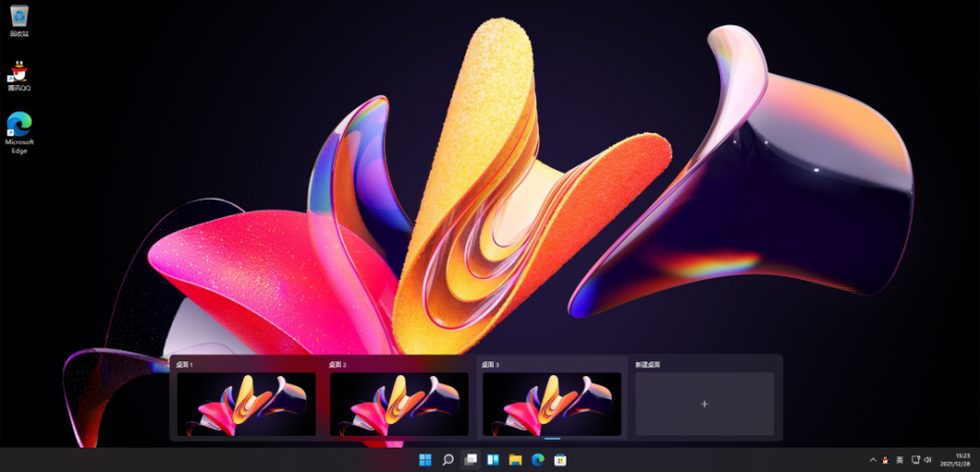Select the Recycle Bin desktop icon
The width and height of the screenshot is (980, 472).
pyautogui.click(x=19, y=19)
